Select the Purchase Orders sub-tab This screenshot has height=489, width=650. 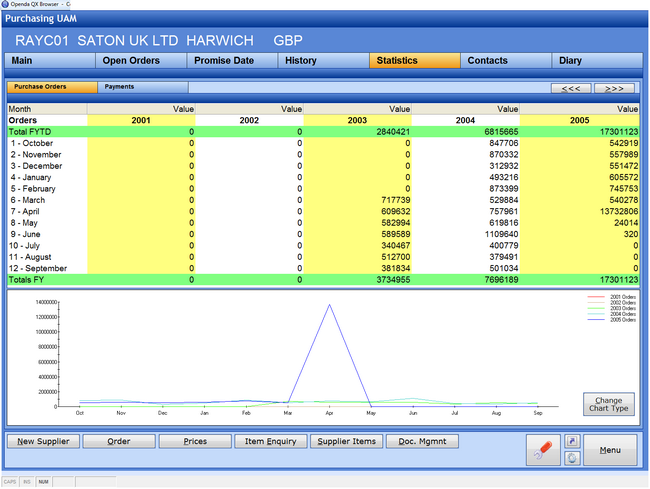click(x=52, y=87)
